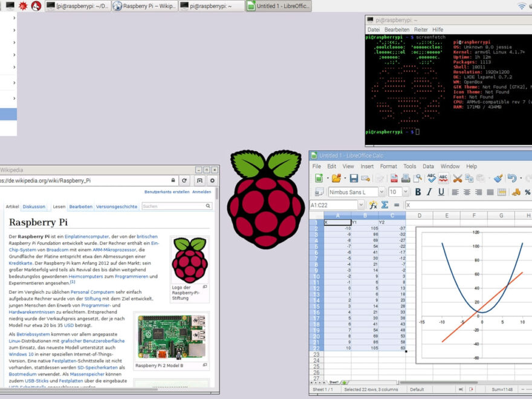Screen dimensions: 532x399
Task: Click the Print icon in Calc toolbar
Action: click(x=406, y=178)
